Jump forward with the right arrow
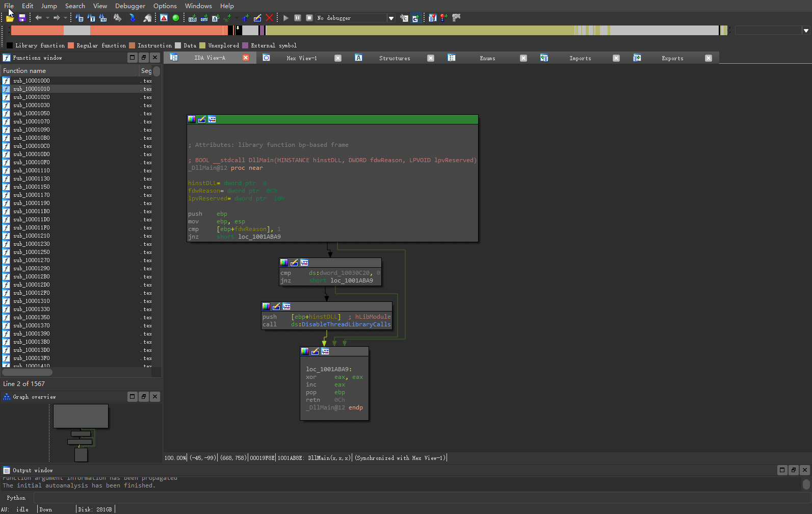 57,18
